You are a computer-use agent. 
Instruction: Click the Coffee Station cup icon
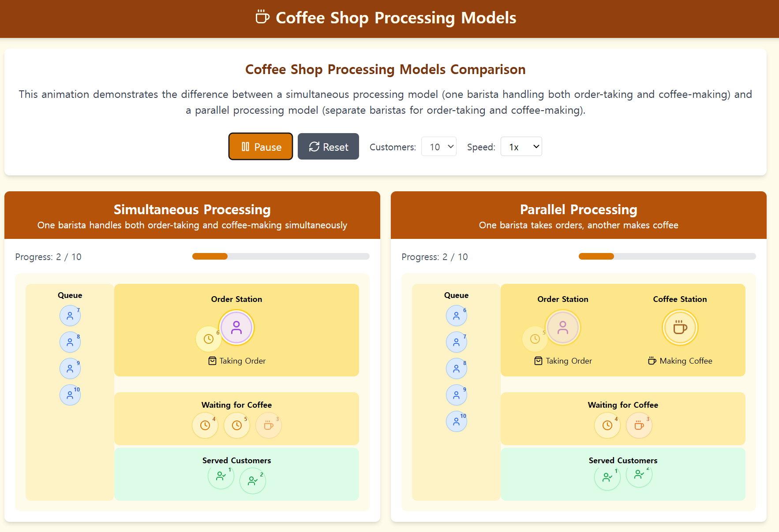tap(680, 327)
